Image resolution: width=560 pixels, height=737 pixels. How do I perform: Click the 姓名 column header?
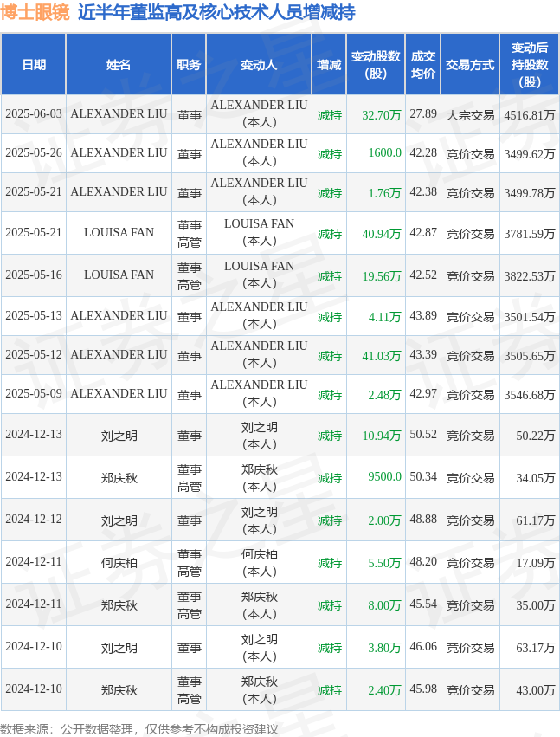pyautogui.click(x=119, y=64)
